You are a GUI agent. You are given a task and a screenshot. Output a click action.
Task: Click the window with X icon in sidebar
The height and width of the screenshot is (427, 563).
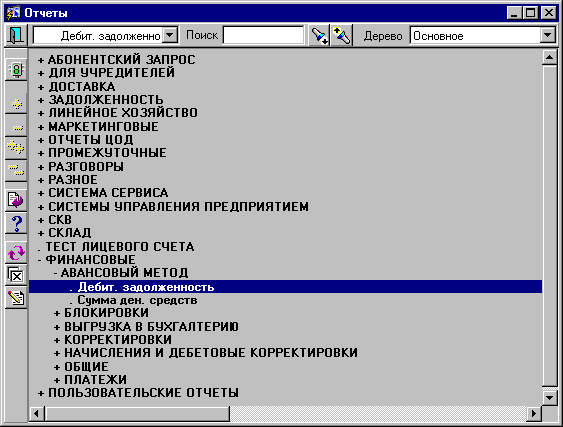coord(16,275)
